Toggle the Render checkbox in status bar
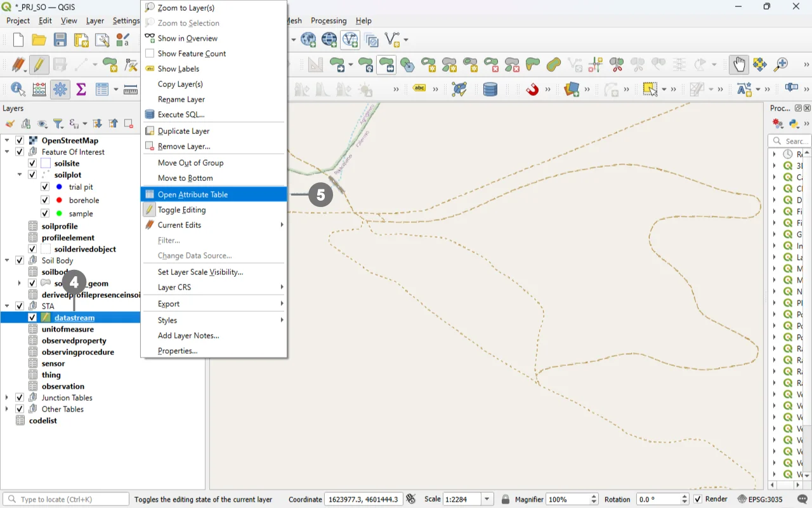Screen dimensions: 812x508 (698, 499)
